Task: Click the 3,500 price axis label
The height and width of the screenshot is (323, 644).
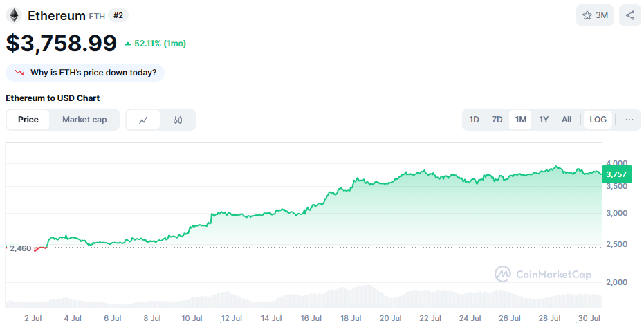Action: [616, 186]
